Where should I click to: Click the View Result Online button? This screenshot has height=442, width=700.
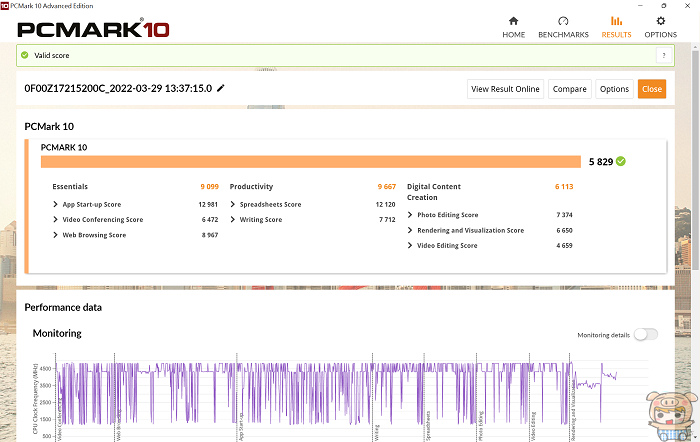506,89
